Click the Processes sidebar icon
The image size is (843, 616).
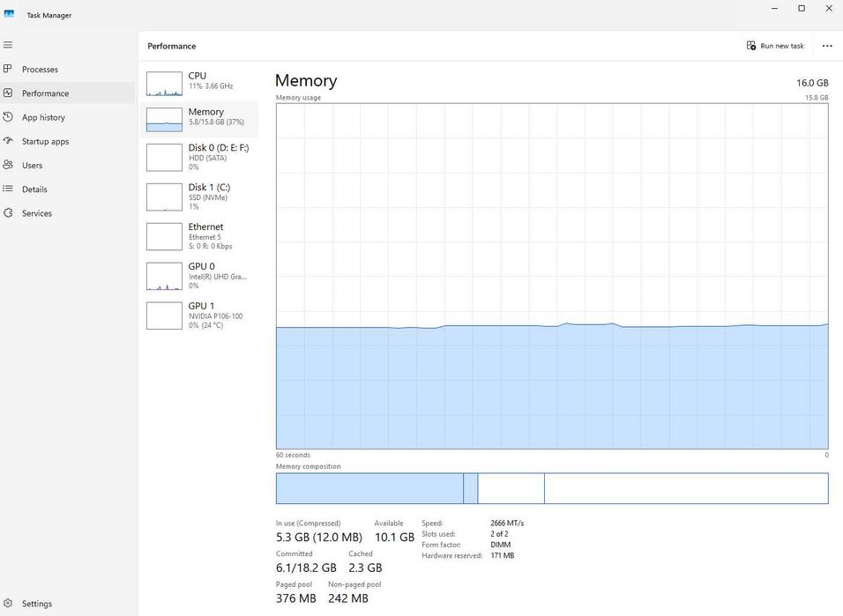[8, 69]
